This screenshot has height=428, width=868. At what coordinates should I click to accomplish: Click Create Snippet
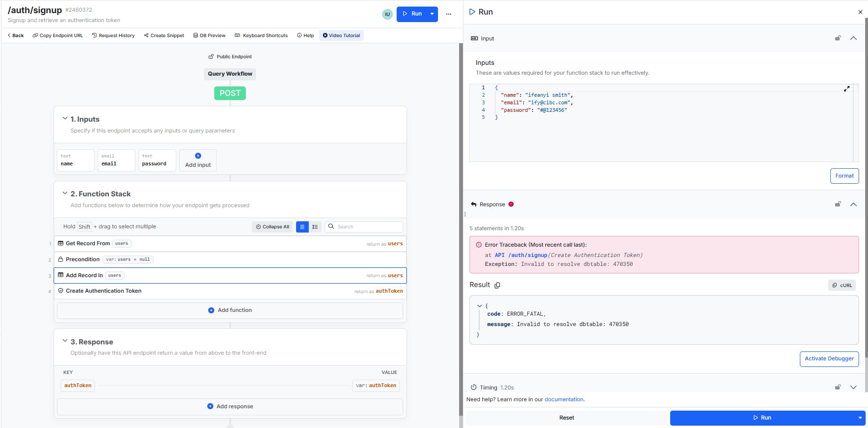pyautogui.click(x=164, y=35)
